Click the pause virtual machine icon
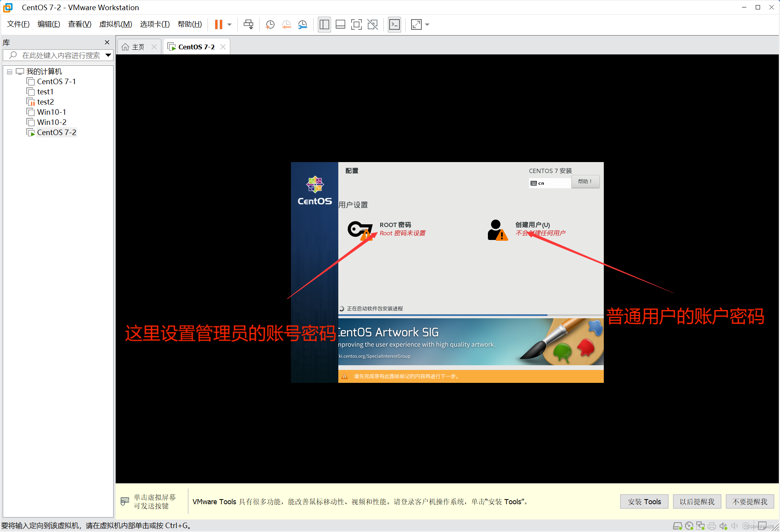This screenshot has height=532, width=780. pos(218,25)
